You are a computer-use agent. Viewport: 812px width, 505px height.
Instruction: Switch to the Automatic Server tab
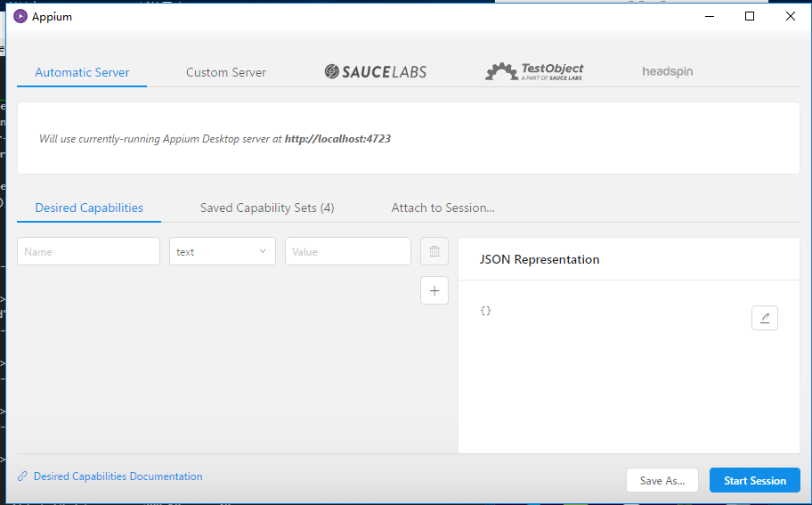click(x=82, y=72)
